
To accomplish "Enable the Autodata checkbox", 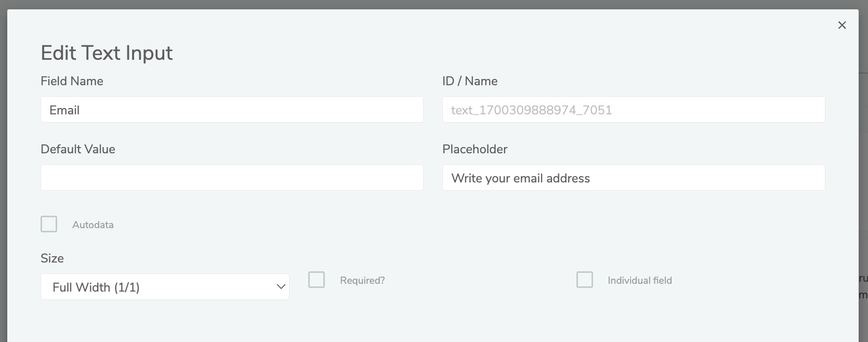I will (x=49, y=224).
